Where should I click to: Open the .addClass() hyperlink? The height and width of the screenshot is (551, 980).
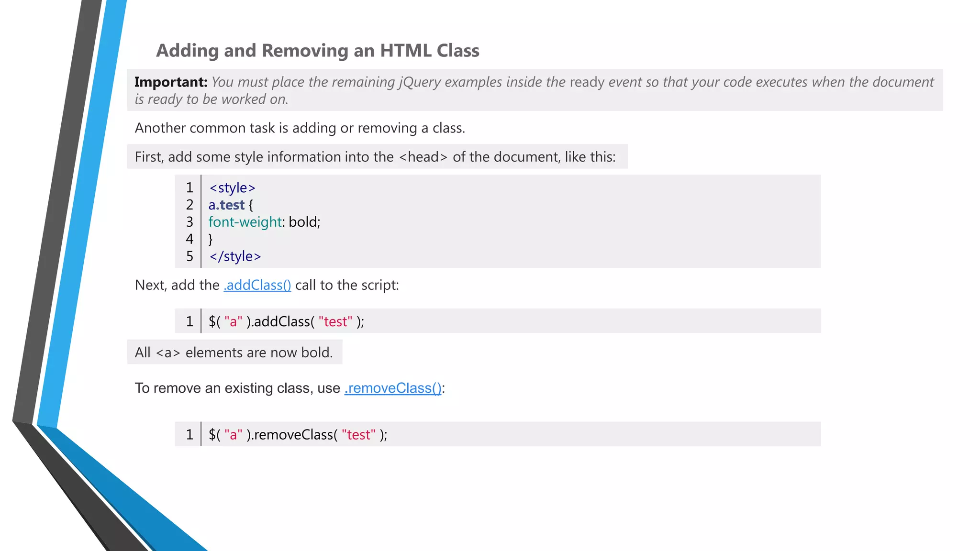click(257, 285)
